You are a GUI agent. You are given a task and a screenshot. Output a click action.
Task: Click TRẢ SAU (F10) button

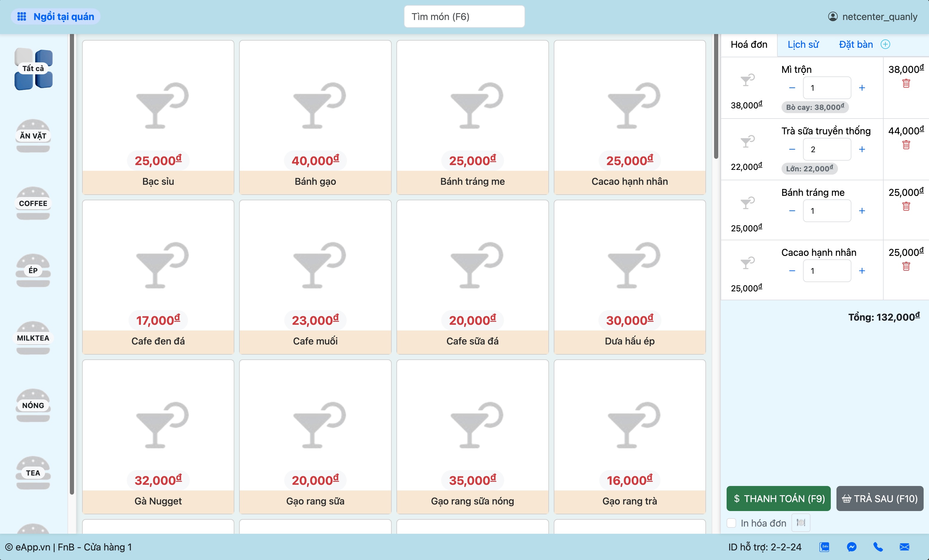pyautogui.click(x=880, y=499)
